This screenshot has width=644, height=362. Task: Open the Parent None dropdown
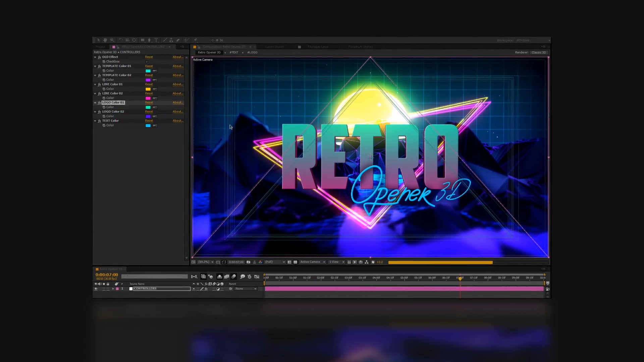(246, 289)
